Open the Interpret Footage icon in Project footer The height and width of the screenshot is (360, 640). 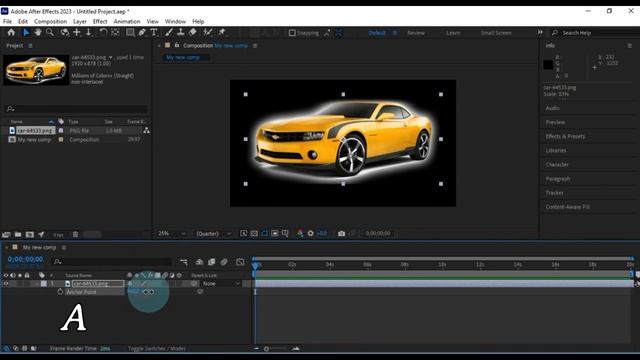click(x=6, y=234)
